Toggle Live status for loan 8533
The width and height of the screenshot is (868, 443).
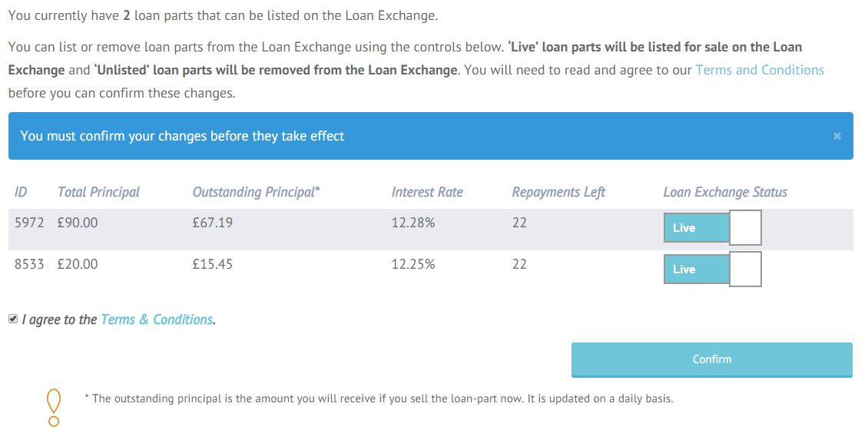(x=712, y=269)
